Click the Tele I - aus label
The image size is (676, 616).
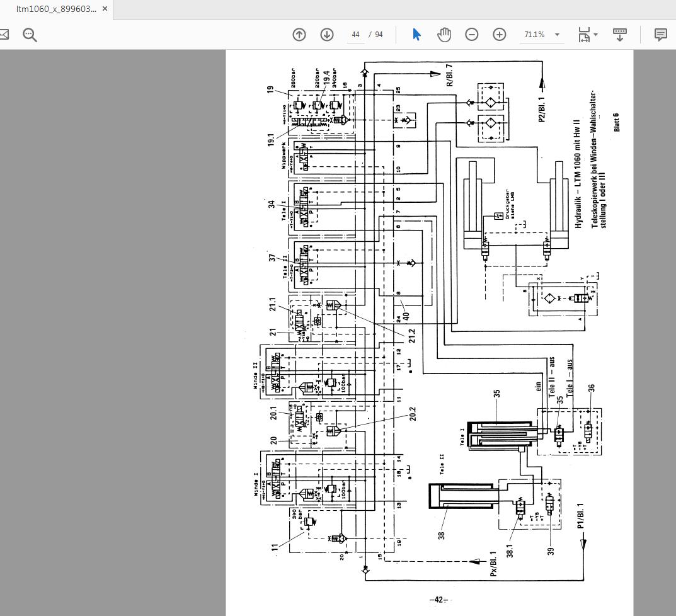pyautogui.click(x=570, y=379)
